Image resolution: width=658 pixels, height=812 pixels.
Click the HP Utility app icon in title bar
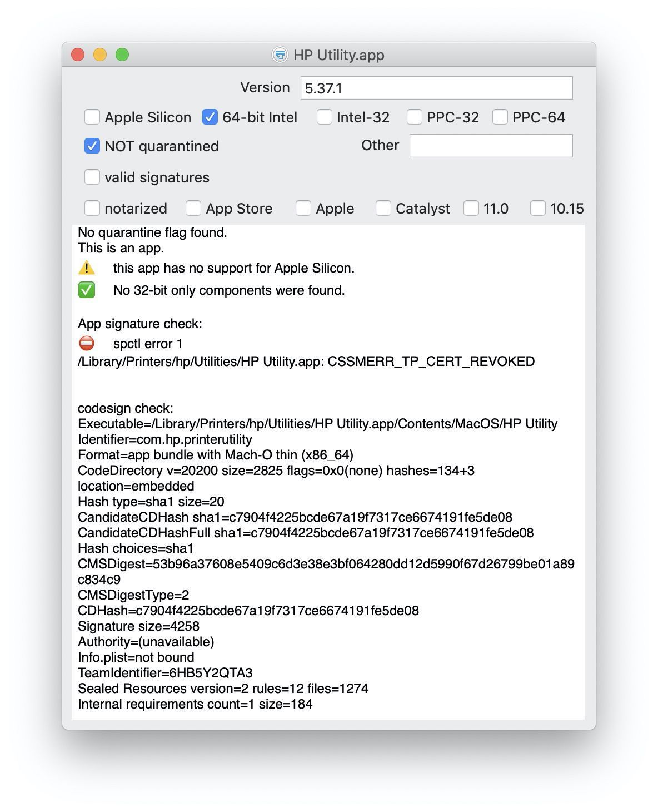(x=280, y=55)
